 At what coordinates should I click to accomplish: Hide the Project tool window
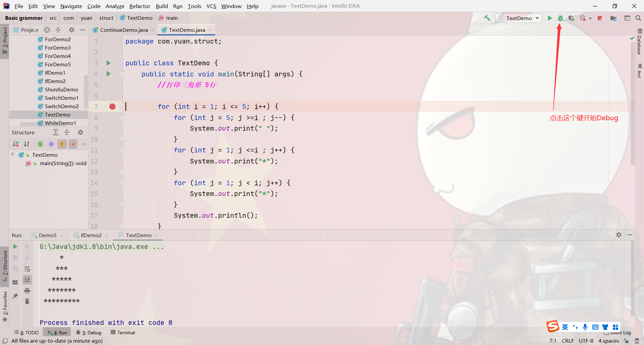[83, 30]
